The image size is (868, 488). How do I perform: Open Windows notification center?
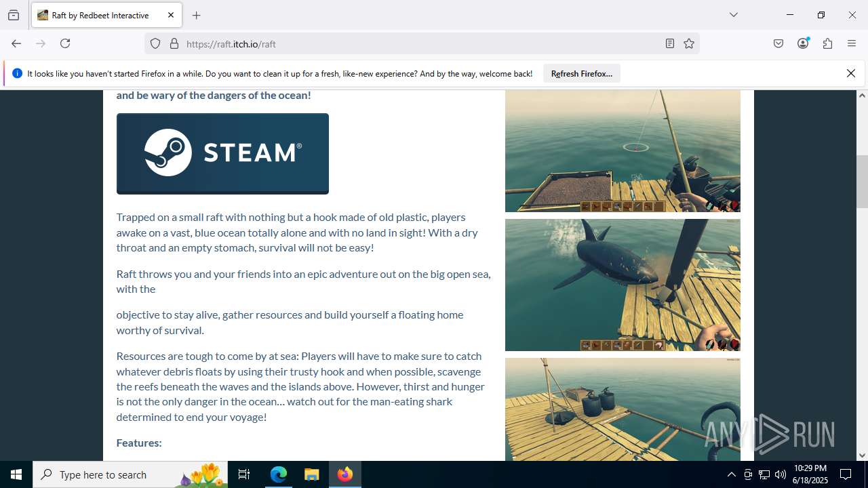coord(846,474)
